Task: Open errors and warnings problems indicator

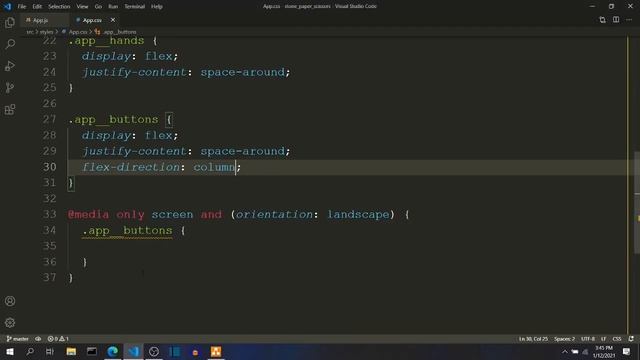Action: tap(58, 339)
